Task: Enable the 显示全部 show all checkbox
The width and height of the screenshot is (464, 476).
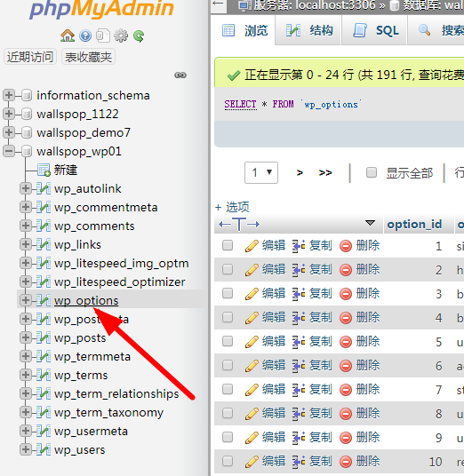Action: (x=372, y=172)
